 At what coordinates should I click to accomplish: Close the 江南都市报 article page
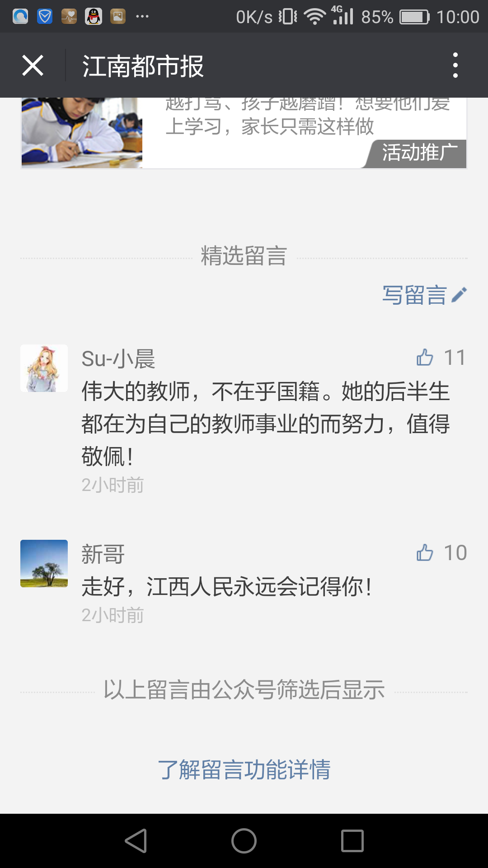click(33, 66)
